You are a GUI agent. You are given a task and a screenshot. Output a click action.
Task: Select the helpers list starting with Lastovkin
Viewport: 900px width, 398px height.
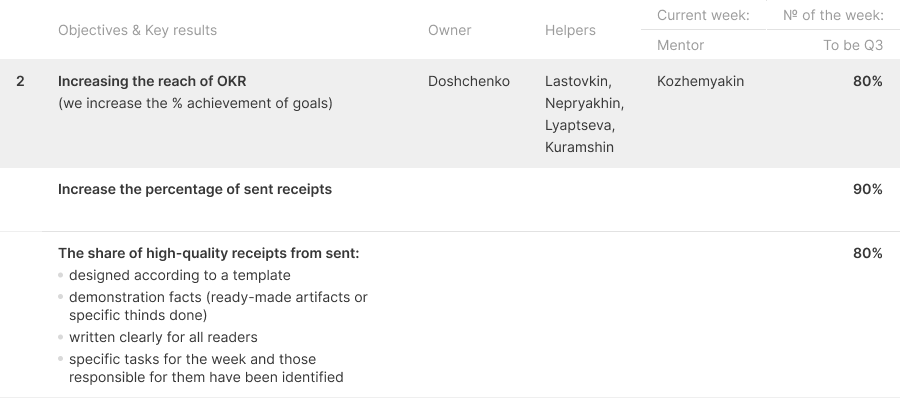click(x=584, y=114)
